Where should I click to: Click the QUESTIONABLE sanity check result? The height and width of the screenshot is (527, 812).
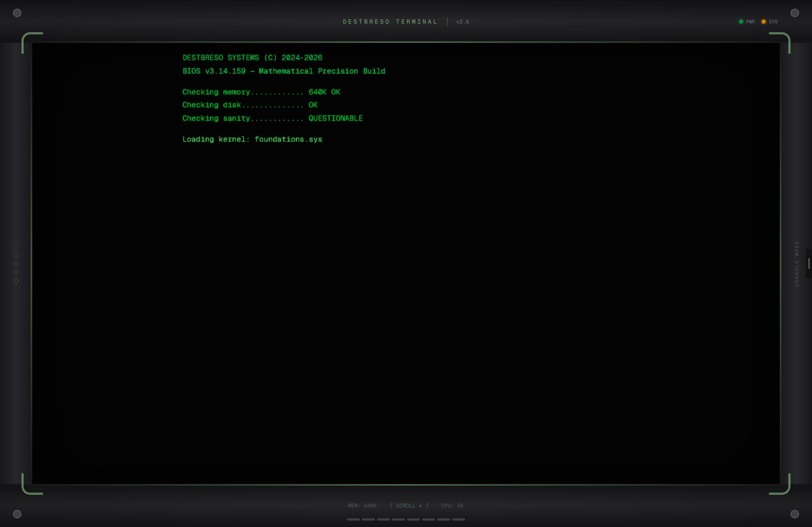[x=335, y=118]
